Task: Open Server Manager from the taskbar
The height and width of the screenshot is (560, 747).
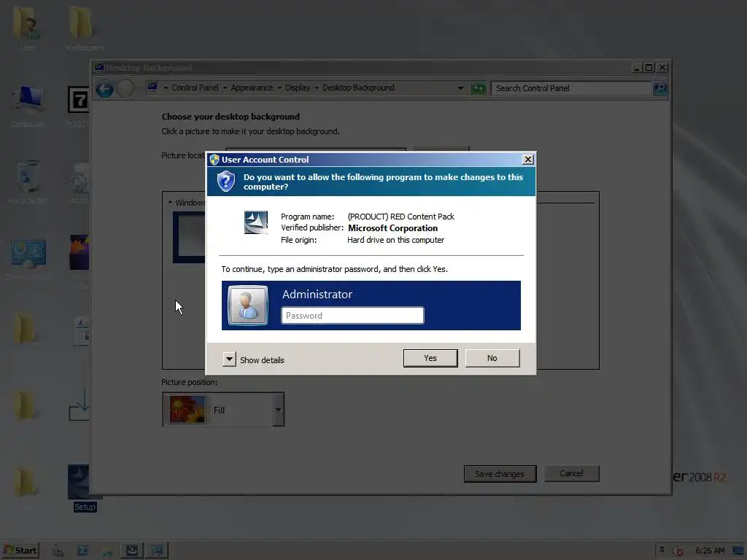Action: click(58, 551)
